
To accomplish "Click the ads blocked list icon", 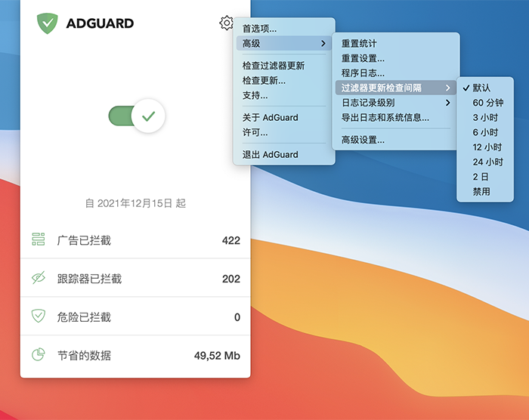I will [39, 239].
